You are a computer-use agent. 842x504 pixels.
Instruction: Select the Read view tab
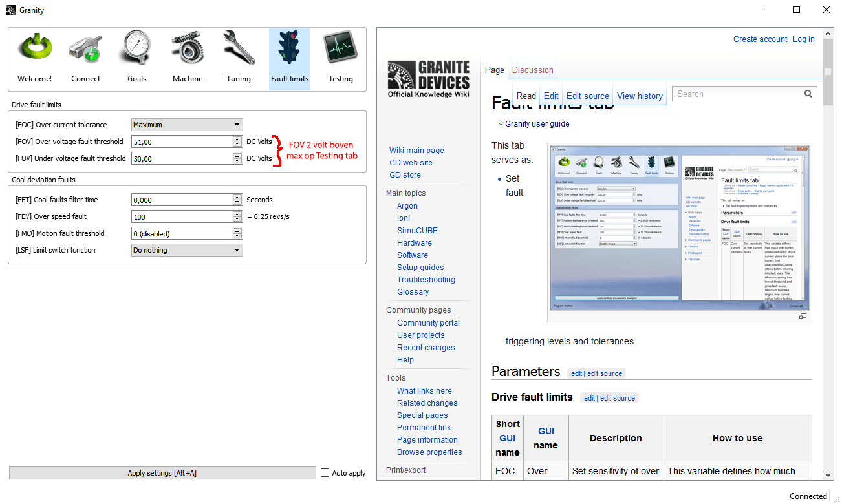[526, 96]
